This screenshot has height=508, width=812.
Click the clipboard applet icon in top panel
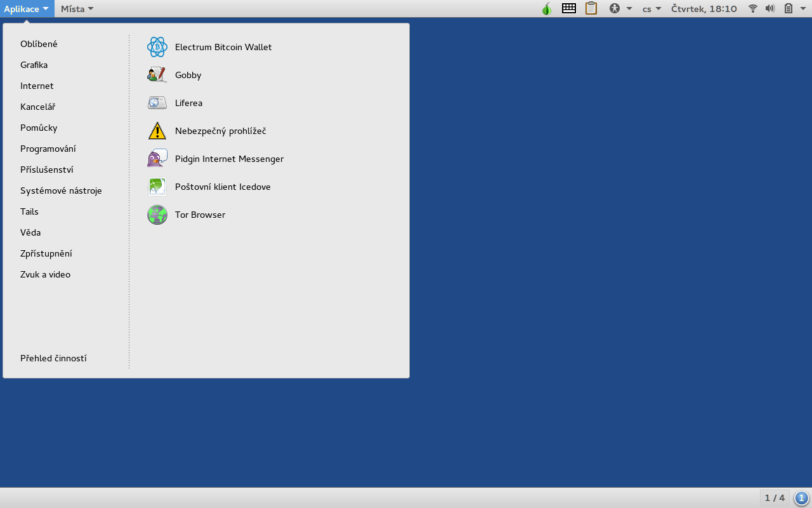(x=591, y=8)
